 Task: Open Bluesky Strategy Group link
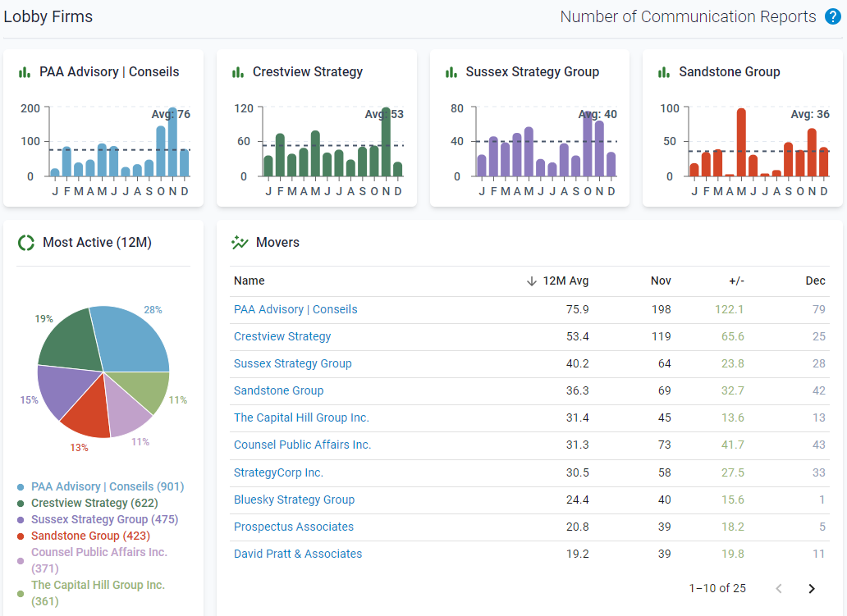pos(294,500)
